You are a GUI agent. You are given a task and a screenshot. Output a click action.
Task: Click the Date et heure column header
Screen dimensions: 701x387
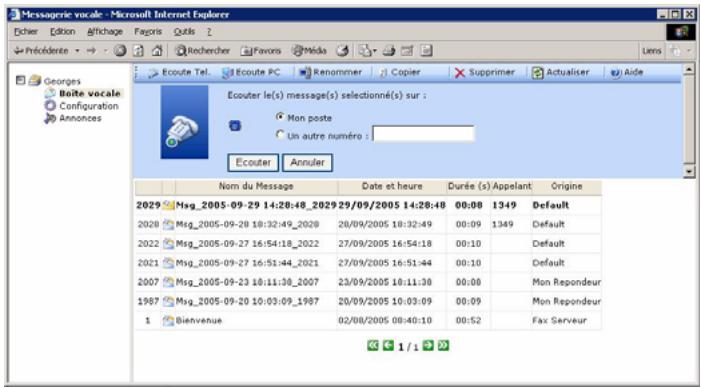pyautogui.click(x=392, y=186)
